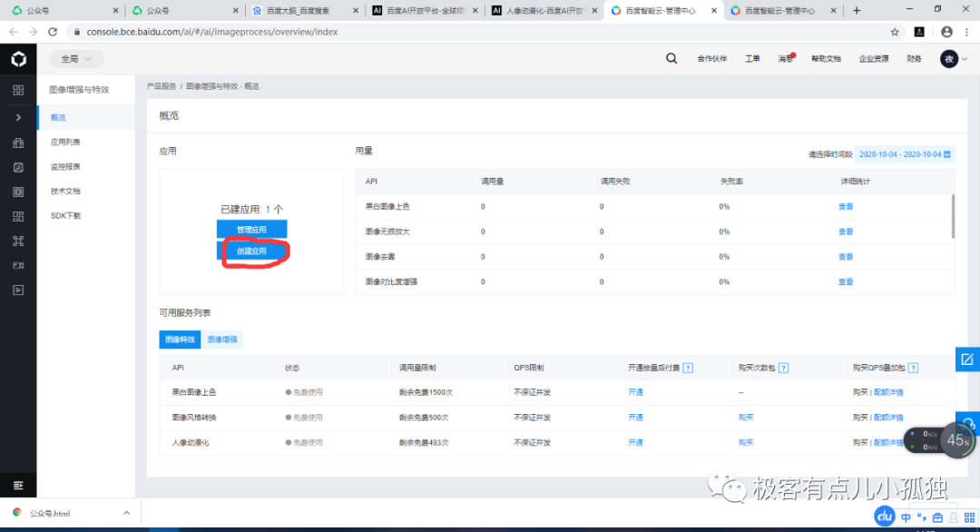Bookmark this page with the star icon
The width and height of the screenshot is (980, 532).
click(x=895, y=32)
